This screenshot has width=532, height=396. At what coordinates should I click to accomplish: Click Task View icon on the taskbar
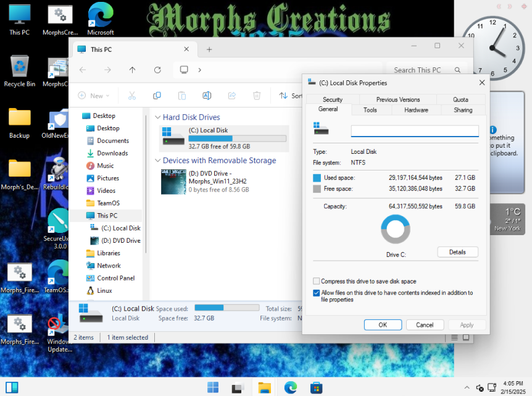(238, 387)
